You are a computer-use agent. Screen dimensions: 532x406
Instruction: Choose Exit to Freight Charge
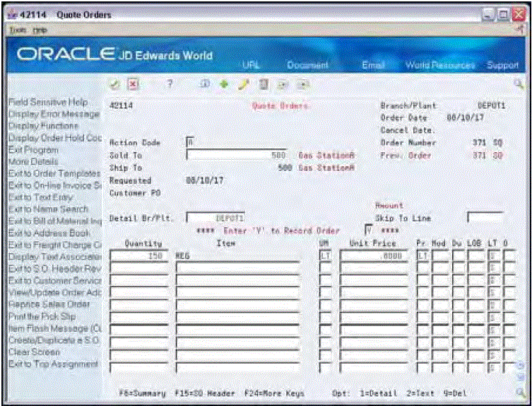(54, 245)
